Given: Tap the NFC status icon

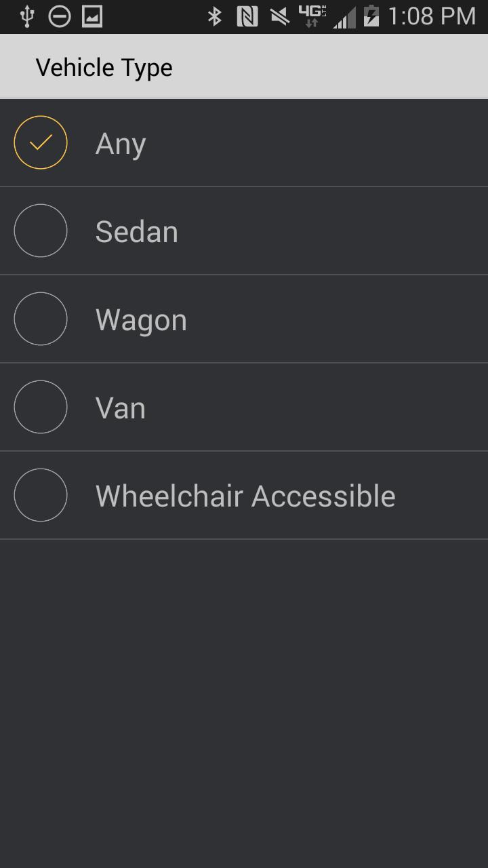Looking at the screenshot, I should click(247, 16).
